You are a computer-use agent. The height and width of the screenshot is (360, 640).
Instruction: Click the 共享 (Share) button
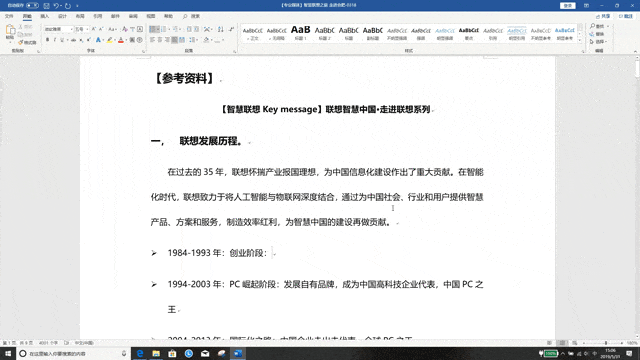tap(603, 16)
